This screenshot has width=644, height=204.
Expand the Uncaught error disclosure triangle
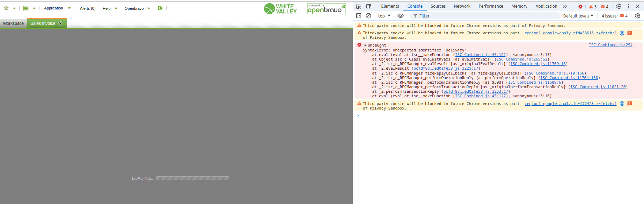coord(365,45)
